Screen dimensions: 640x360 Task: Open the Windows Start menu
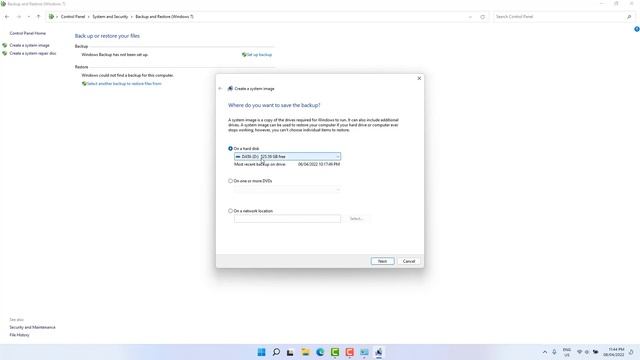click(x=261, y=352)
